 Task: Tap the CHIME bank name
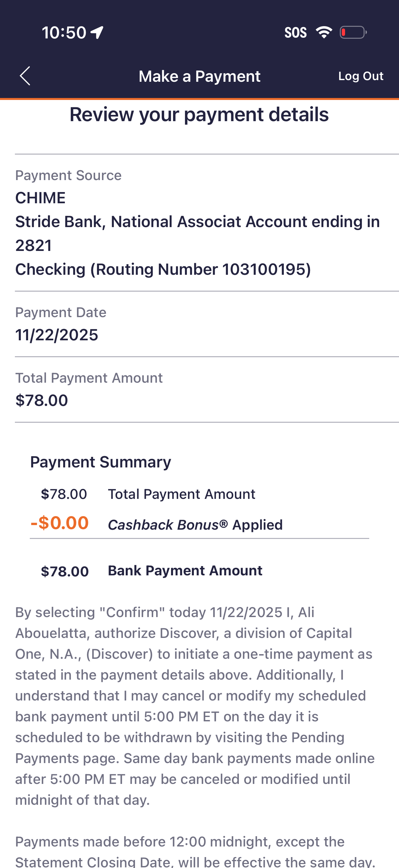(x=40, y=198)
